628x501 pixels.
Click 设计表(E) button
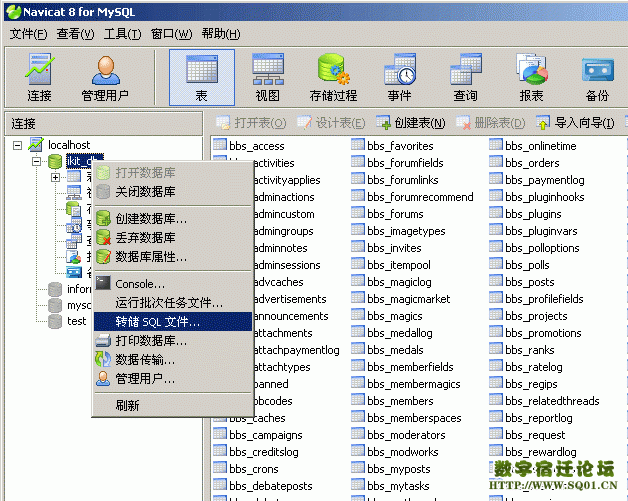[331, 123]
